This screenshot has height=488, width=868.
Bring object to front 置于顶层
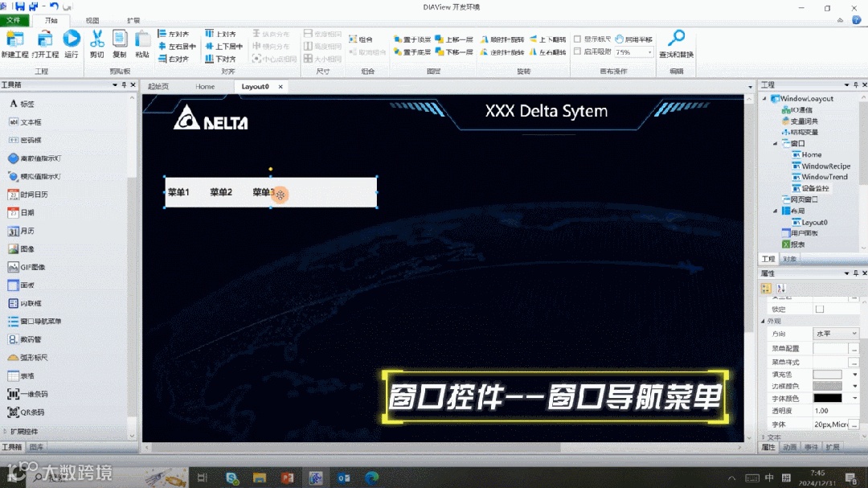tap(411, 39)
